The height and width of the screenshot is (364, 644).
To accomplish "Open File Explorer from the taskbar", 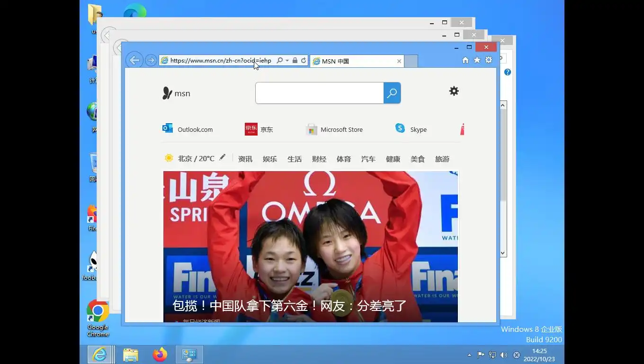I will [131, 355].
